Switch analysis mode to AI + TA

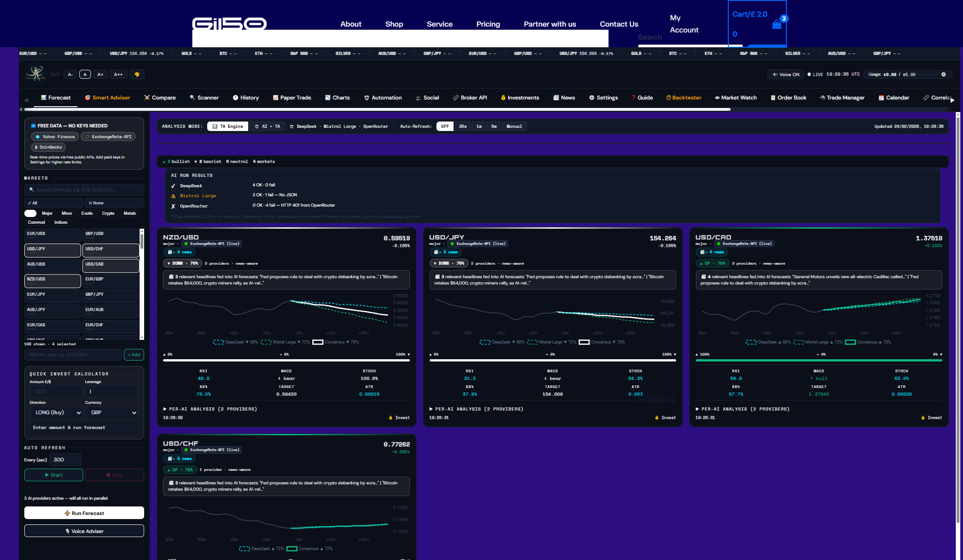[x=268, y=126]
